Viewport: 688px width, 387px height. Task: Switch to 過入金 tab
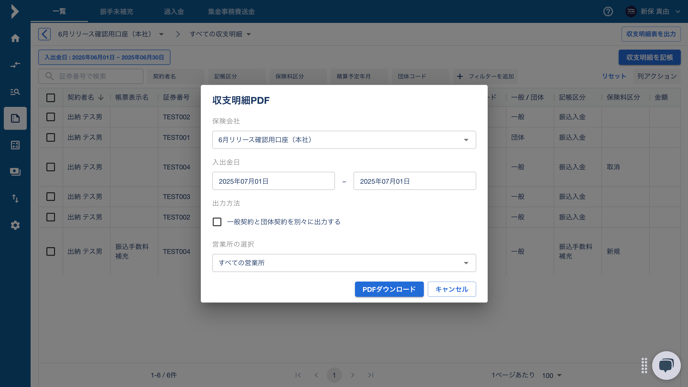click(x=174, y=12)
